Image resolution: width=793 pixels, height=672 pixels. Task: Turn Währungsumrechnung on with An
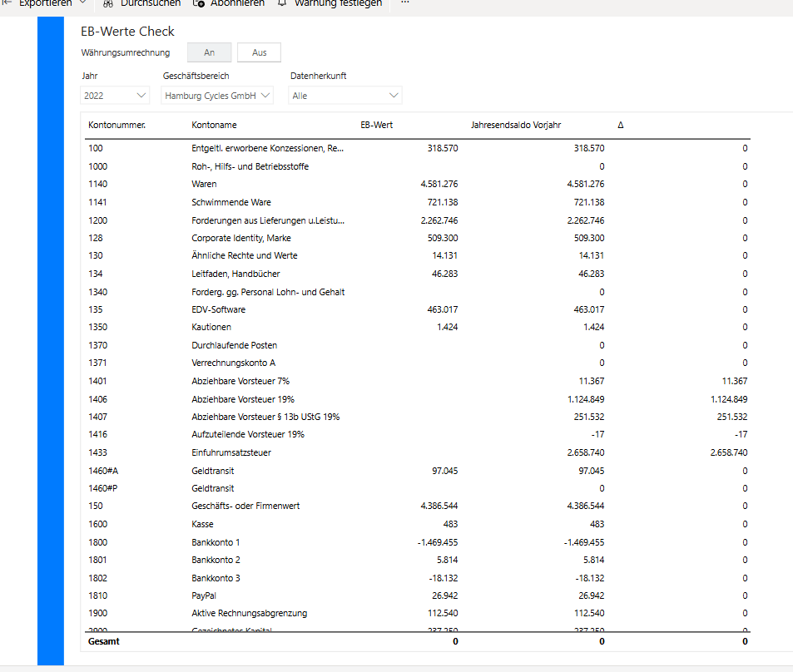click(x=210, y=52)
